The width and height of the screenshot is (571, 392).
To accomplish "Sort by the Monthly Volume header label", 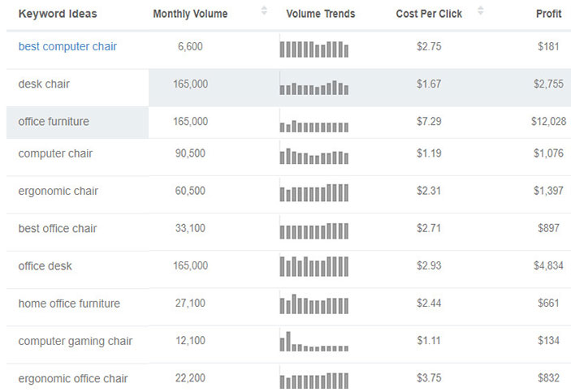I will (190, 14).
